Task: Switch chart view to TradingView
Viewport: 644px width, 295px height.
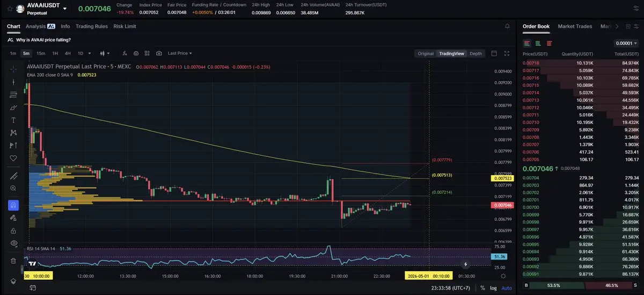Action: click(451, 53)
